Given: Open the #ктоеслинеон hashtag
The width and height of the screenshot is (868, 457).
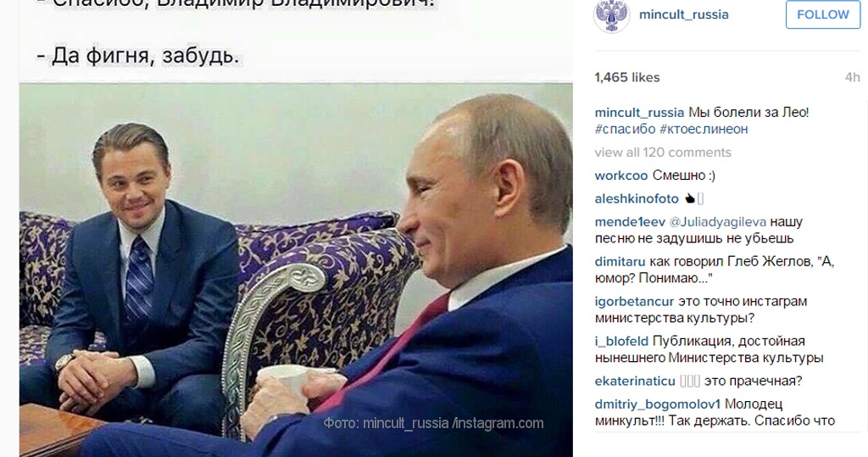Looking at the screenshot, I should [x=704, y=129].
